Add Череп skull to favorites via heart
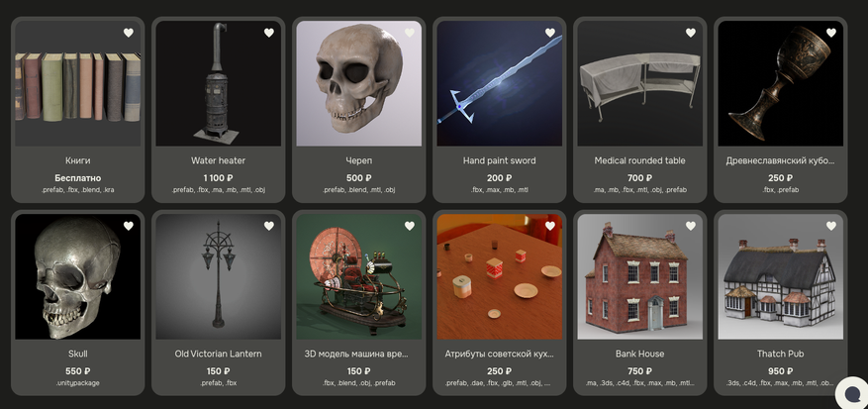 click(x=410, y=33)
